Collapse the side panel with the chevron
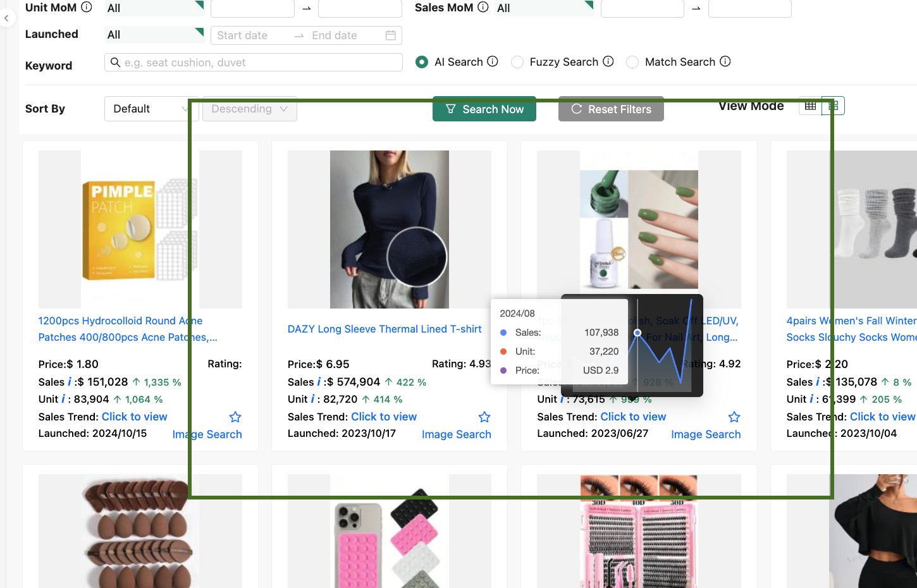The image size is (917, 588). [6, 18]
